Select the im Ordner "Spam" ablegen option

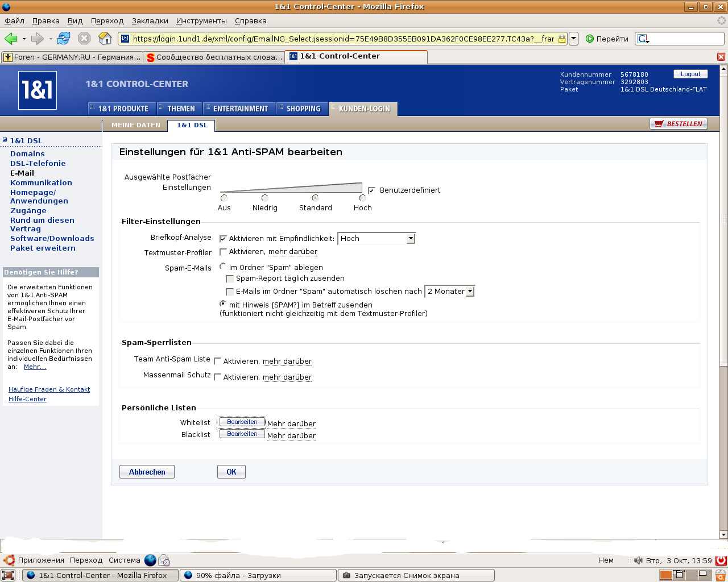tap(223, 267)
